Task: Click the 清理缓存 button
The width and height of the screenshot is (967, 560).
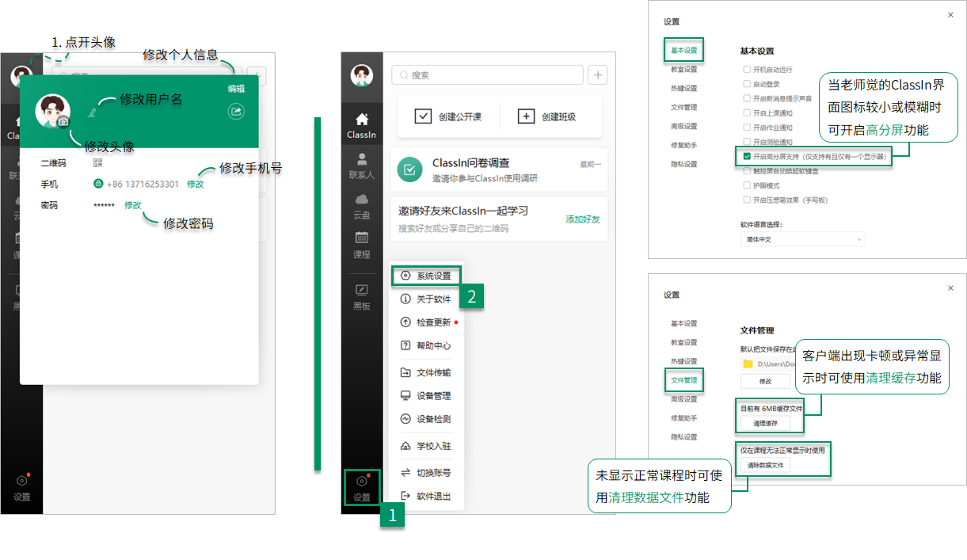Action: (x=765, y=424)
